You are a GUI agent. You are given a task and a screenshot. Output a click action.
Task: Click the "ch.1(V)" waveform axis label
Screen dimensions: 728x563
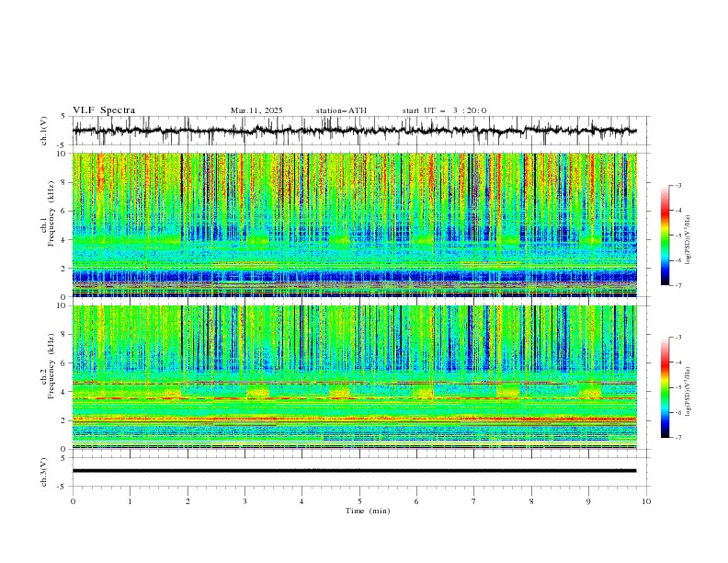point(44,131)
